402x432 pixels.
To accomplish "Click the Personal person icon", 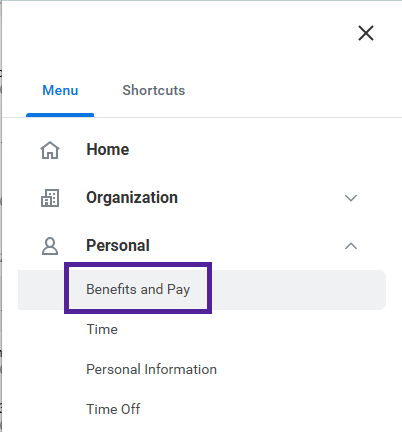I will tap(50, 246).
